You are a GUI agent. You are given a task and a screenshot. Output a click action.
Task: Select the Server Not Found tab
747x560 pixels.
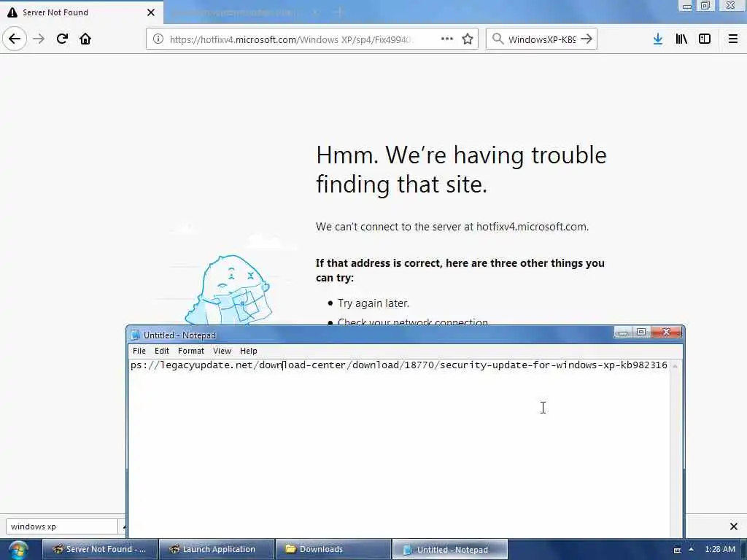(82, 12)
